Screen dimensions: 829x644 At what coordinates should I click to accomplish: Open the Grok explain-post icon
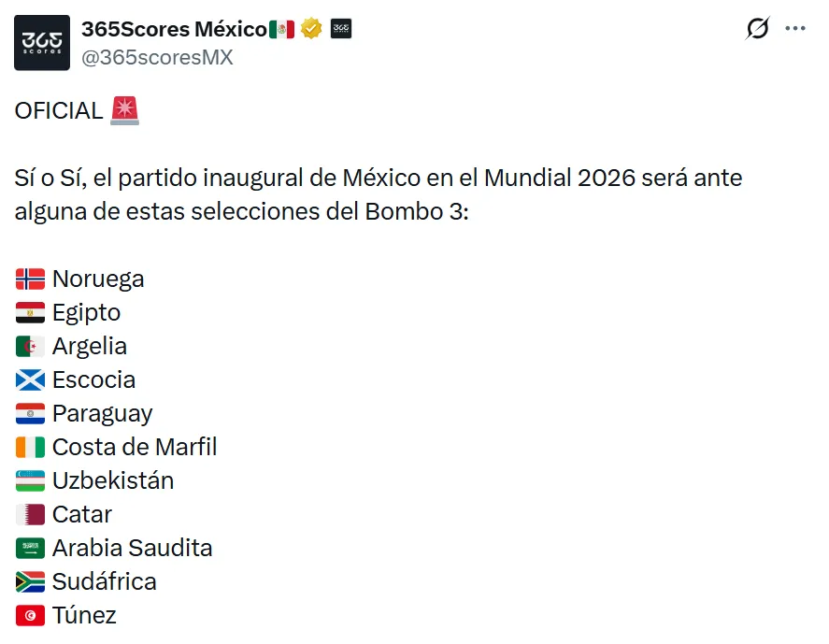(757, 29)
